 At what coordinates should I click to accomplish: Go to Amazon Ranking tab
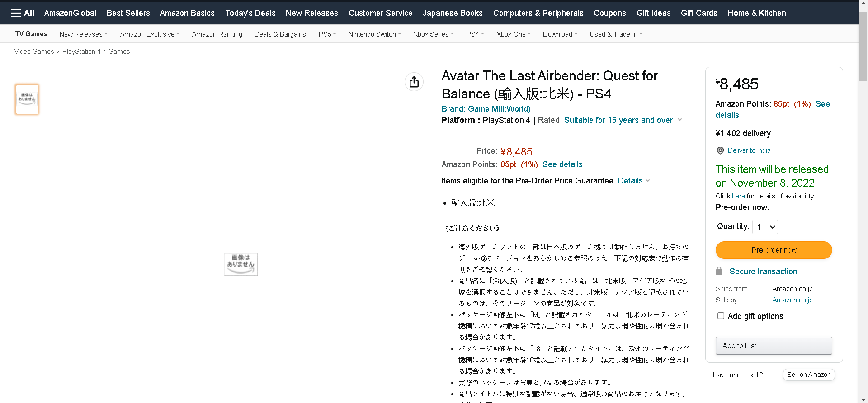pyautogui.click(x=217, y=34)
